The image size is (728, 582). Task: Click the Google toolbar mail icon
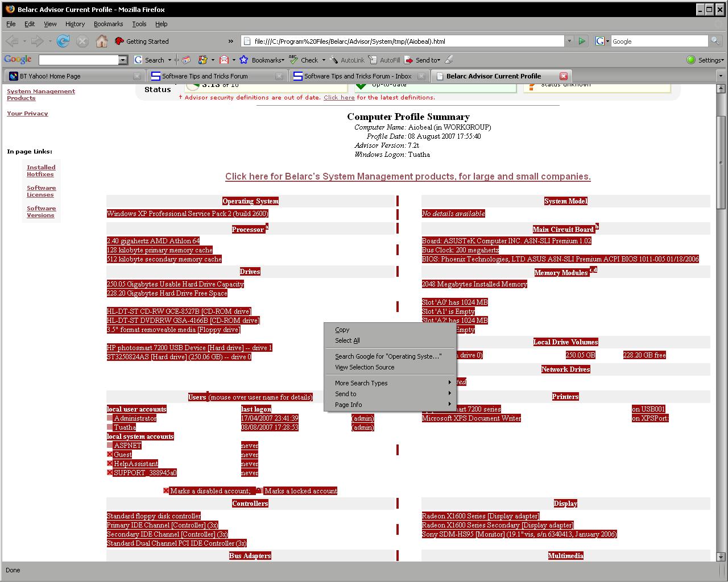224,60
